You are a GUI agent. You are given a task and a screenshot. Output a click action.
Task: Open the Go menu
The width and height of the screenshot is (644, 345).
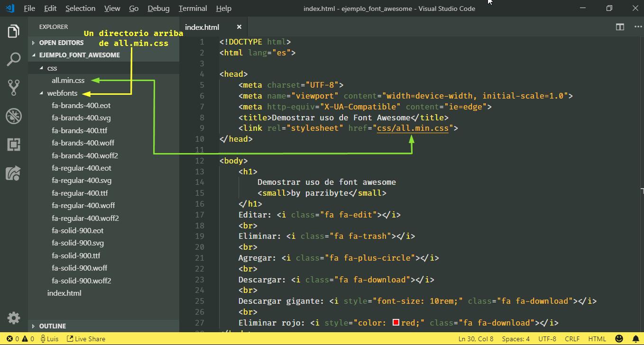[x=134, y=8]
